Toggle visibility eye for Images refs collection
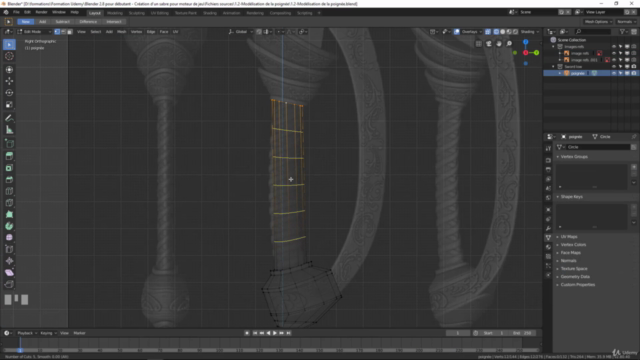 (x=613, y=47)
